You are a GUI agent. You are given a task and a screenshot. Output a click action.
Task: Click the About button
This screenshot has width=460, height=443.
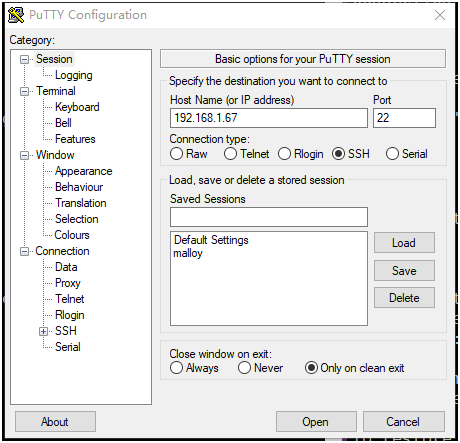55,422
